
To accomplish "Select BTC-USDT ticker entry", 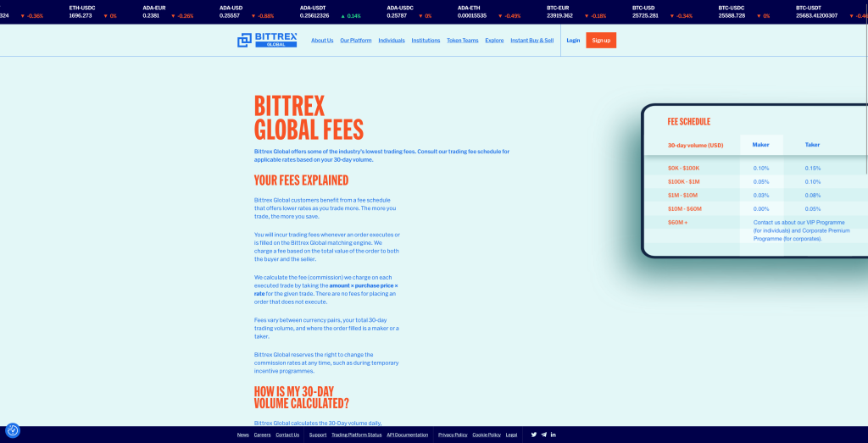I will (x=832, y=12).
